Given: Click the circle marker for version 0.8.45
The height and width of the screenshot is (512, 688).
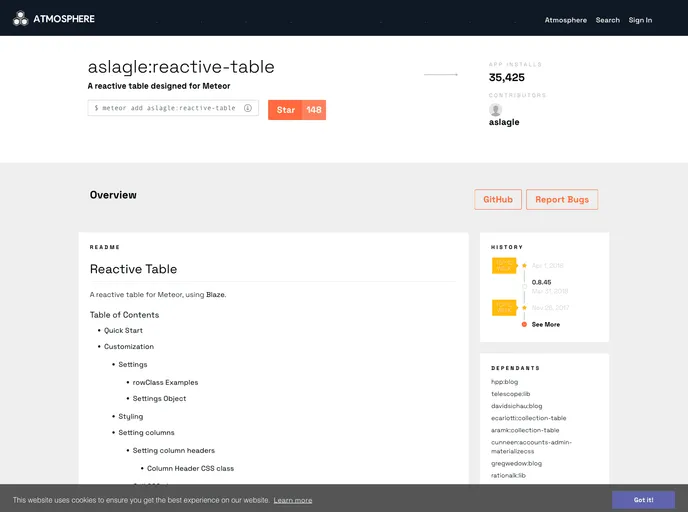Looking at the screenshot, I should pyautogui.click(x=524, y=286).
